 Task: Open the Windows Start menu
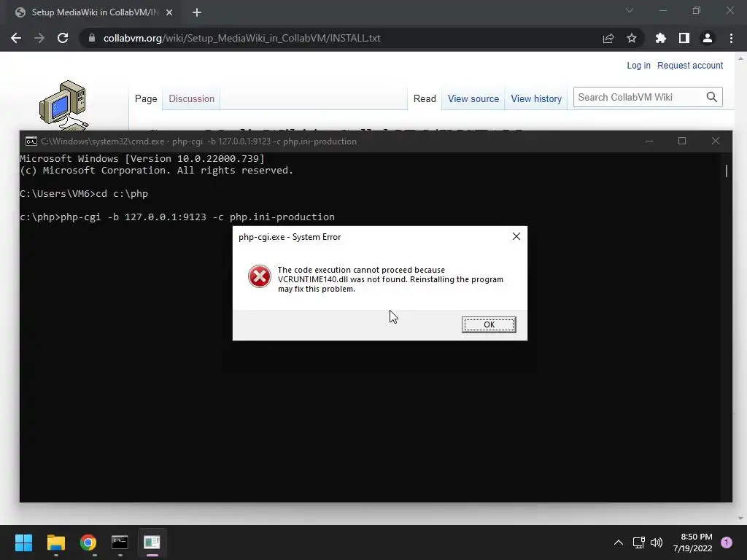(23, 542)
